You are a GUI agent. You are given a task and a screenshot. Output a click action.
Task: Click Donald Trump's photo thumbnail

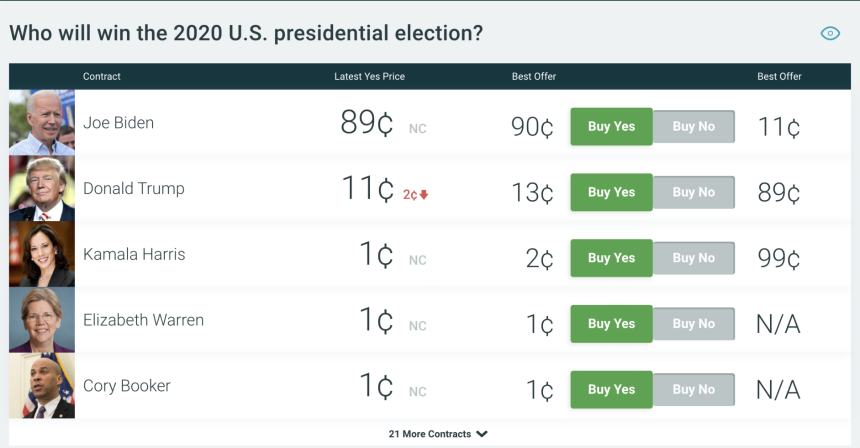(42, 189)
